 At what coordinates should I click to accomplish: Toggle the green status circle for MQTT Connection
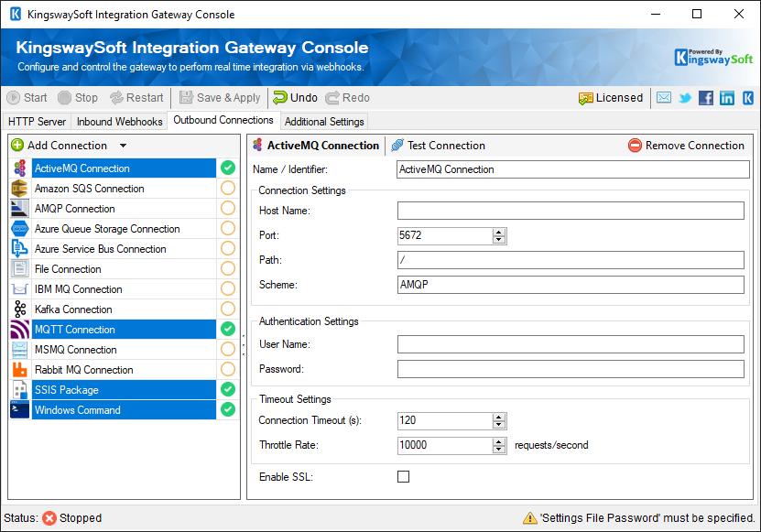(226, 330)
